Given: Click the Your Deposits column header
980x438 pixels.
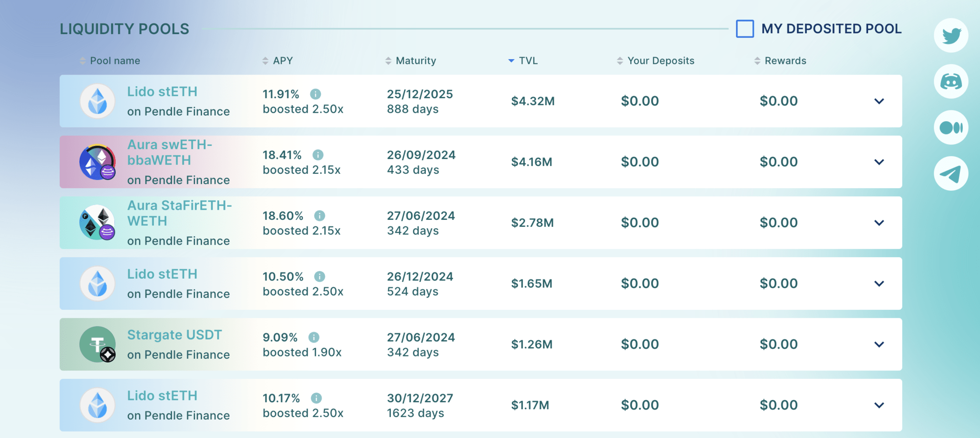Looking at the screenshot, I should point(661,61).
